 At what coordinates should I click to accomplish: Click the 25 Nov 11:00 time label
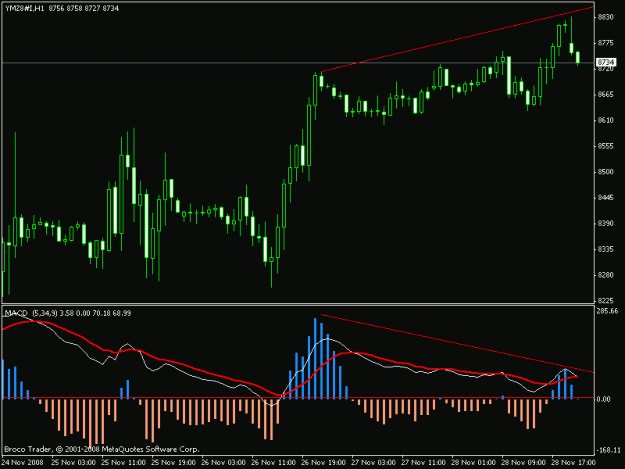123,463
